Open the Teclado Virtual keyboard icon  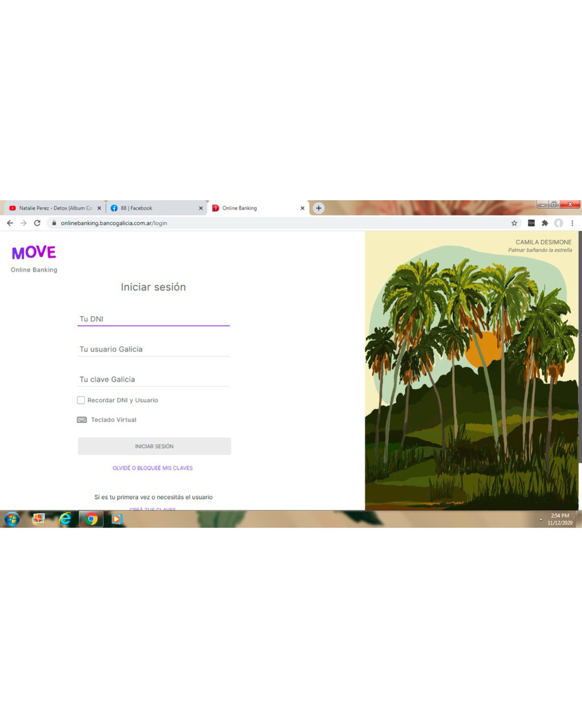pyautogui.click(x=82, y=420)
